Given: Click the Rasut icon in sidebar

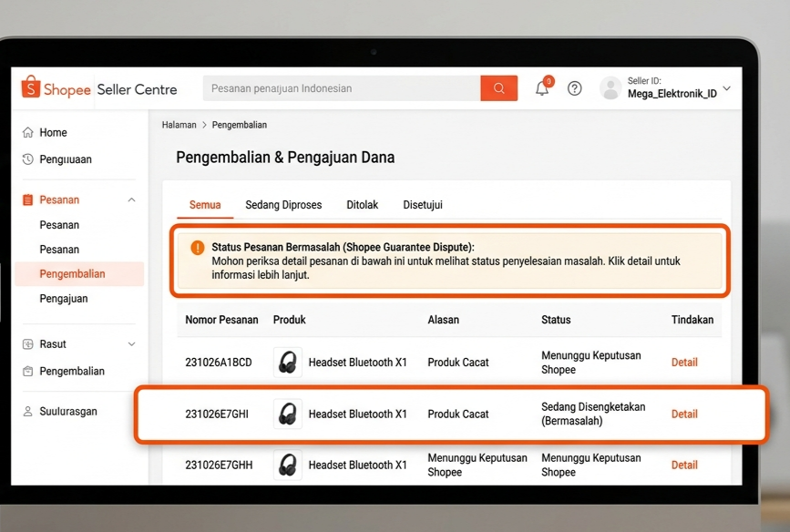Looking at the screenshot, I should click(28, 344).
